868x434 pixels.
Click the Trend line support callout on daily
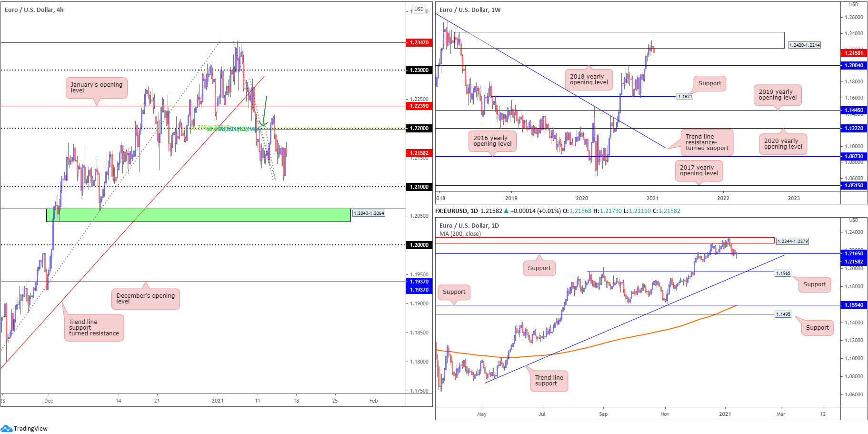click(549, 381)
